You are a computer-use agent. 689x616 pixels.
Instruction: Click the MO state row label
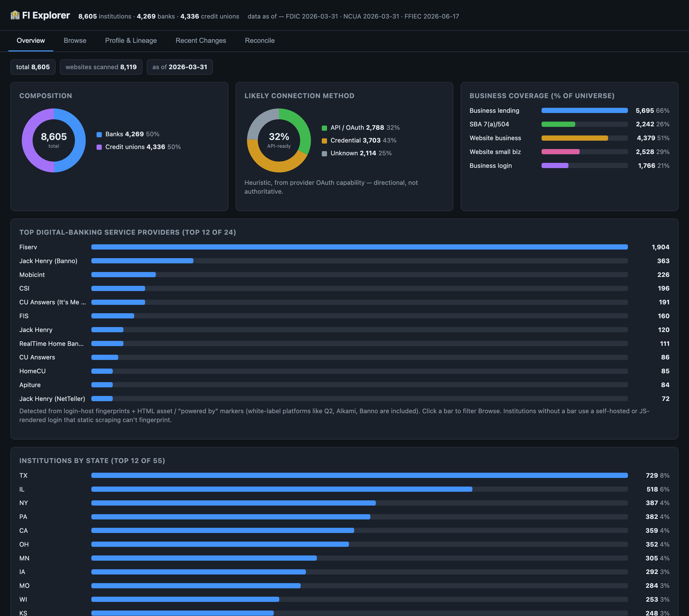tap(24, 586)
